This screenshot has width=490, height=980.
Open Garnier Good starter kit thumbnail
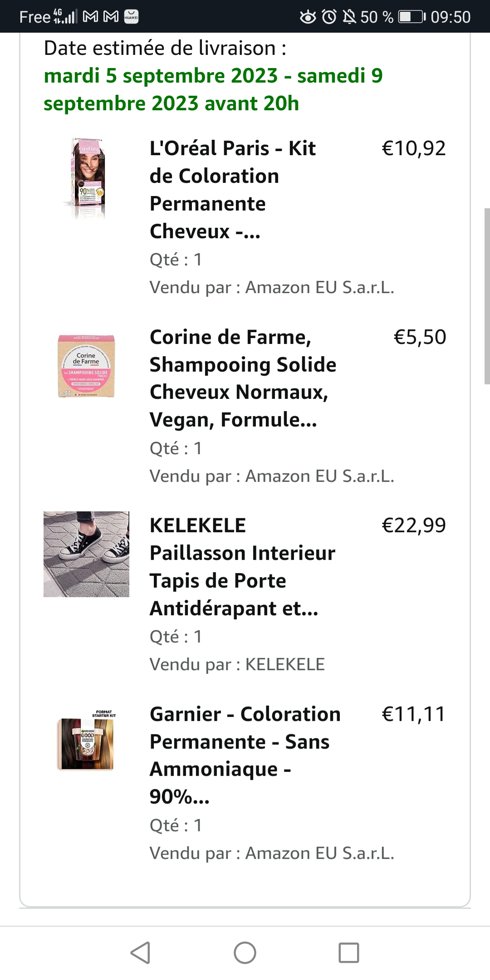86,743
